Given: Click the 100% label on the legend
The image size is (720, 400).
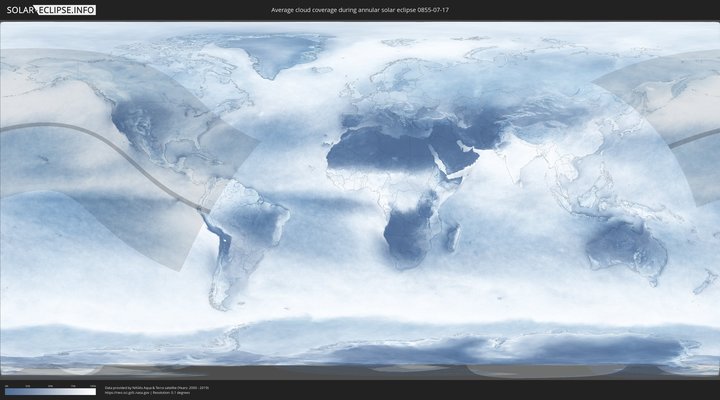Looking at the screenshot, I should 92,386.
